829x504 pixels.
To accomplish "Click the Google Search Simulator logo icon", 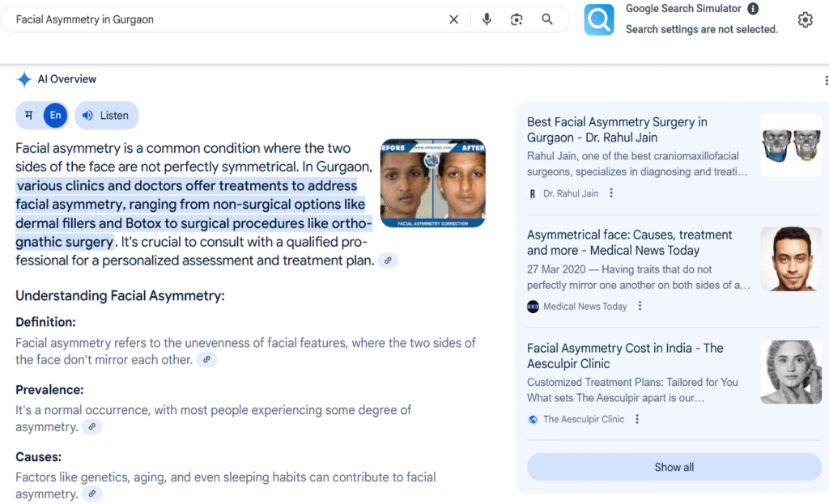I will pyautogui.click(x=599, y=19).
